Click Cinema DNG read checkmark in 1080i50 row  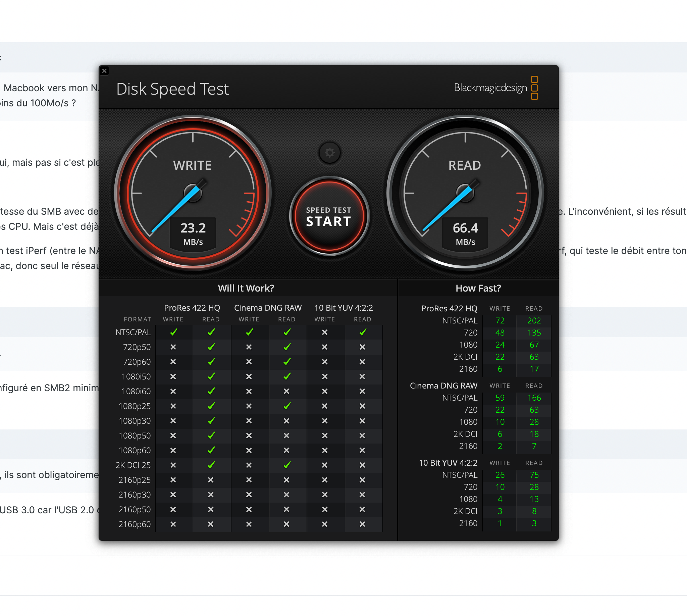(x=287, y=377)
